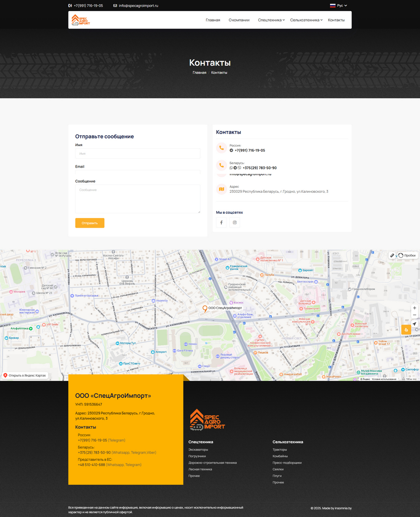Open the Рус language selector dropdown
The image size is (420, 517).
(339, 5)
